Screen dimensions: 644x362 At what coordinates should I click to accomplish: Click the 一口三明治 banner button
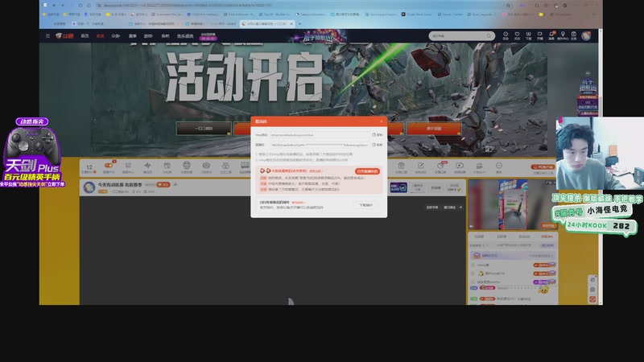coord(204,129)
